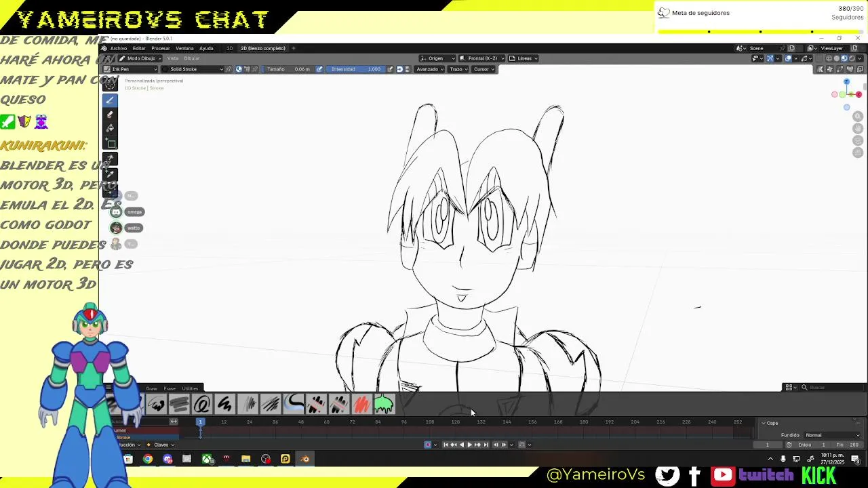Select the Draw brush tool in toolbar
868x488 pixels.
coord(110,100)
